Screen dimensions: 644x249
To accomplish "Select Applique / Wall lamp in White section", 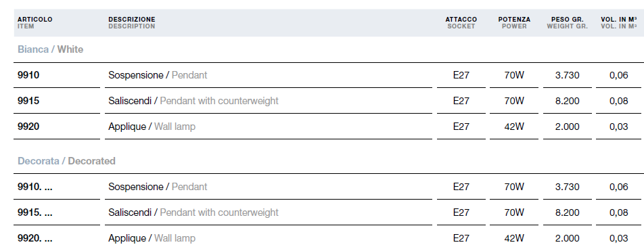I will click(152, 127).
